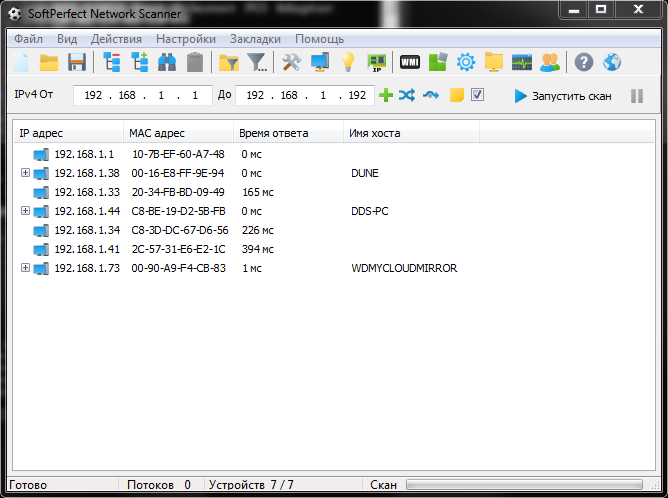Click the save results floppy disk icon
Screen dimensions: 668x498
tap(76, 63)
